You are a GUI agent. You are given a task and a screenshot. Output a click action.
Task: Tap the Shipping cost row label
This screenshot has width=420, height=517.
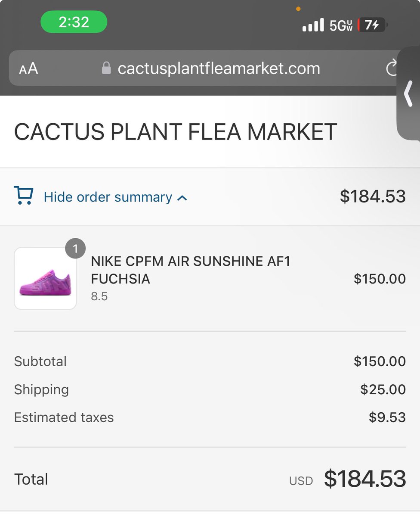coord(41,389)
